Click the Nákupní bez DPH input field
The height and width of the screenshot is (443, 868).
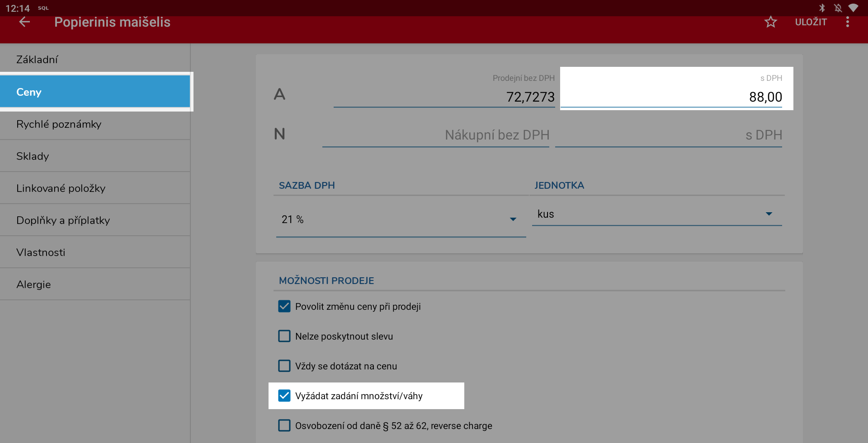pos(435,135)
